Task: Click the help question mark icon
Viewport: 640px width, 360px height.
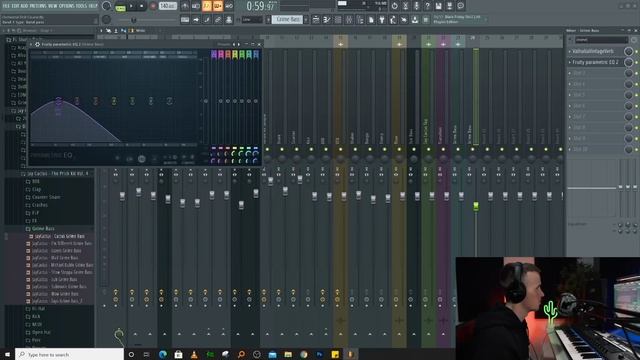Action: coord(427,6)
